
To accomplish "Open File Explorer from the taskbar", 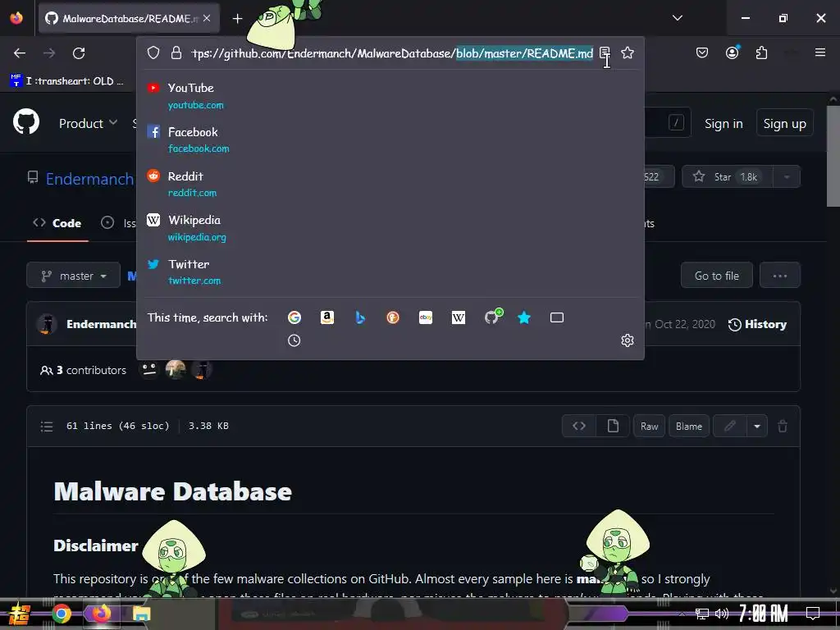I will click(x=141, y=614).
